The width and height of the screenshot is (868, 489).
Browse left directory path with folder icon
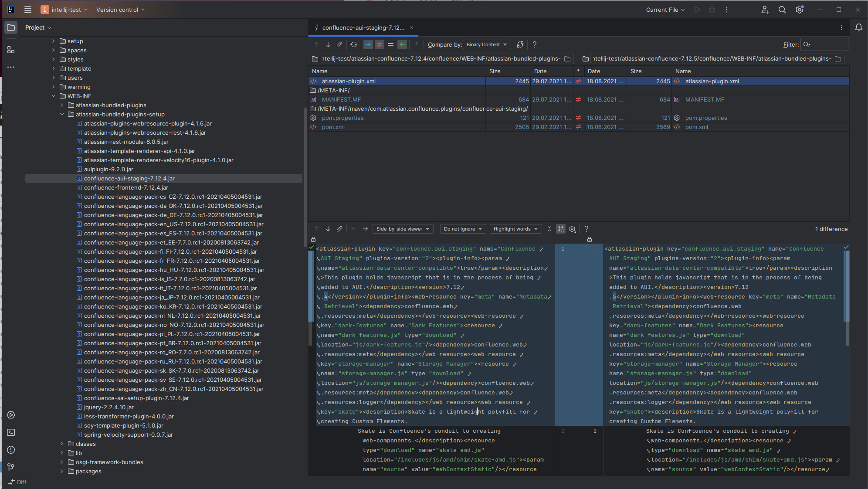click(x=567, y=59)
